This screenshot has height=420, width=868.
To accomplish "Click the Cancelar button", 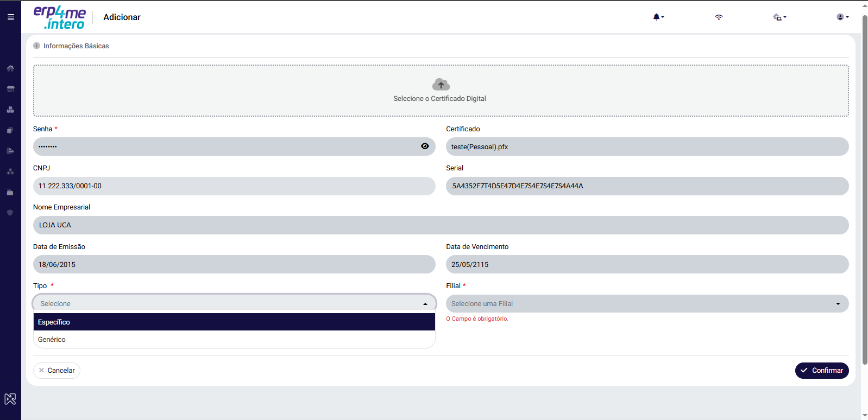I will tap(56, 371).
